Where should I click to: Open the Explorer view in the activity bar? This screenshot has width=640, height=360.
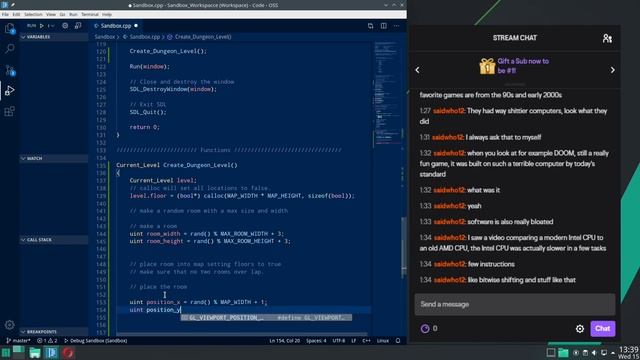tap(9, 28)
